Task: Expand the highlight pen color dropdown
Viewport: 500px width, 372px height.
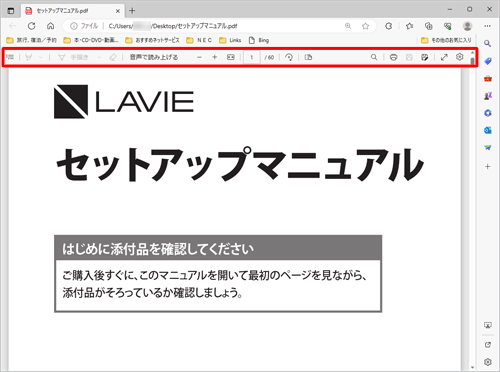Action: [x=41, y=57]
